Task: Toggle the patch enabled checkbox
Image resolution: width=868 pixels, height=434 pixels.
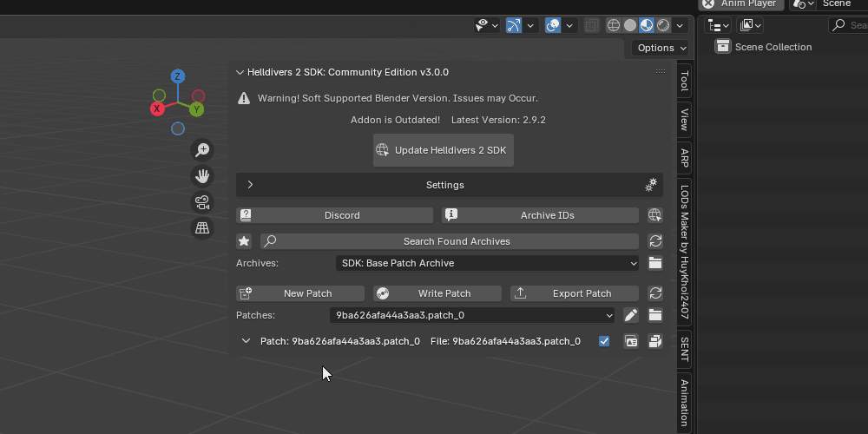Action: [604, 341]
